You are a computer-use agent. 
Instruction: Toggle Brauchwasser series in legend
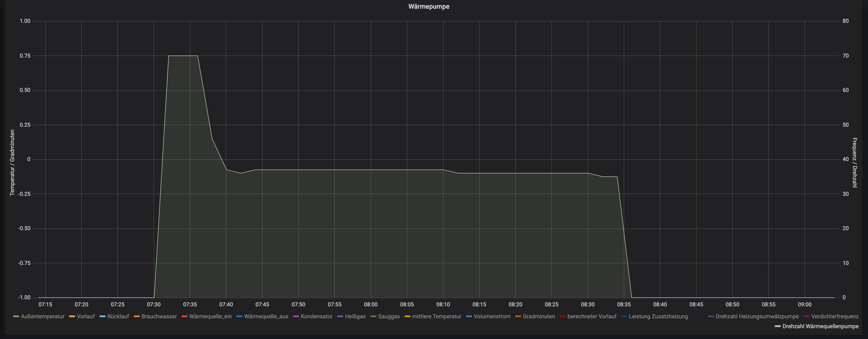click(x=159, y=316)
